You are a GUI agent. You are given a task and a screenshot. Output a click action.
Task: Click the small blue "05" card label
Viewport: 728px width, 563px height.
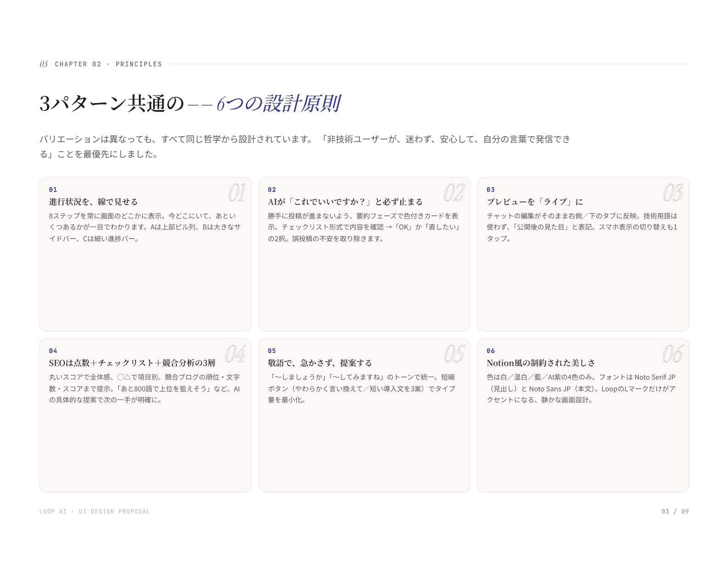[272, 351]
